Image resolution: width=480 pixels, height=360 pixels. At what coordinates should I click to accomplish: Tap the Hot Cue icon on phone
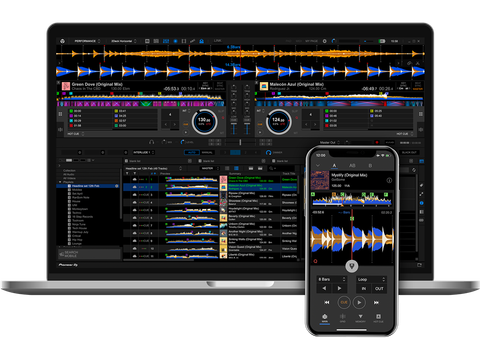point(378,318)
